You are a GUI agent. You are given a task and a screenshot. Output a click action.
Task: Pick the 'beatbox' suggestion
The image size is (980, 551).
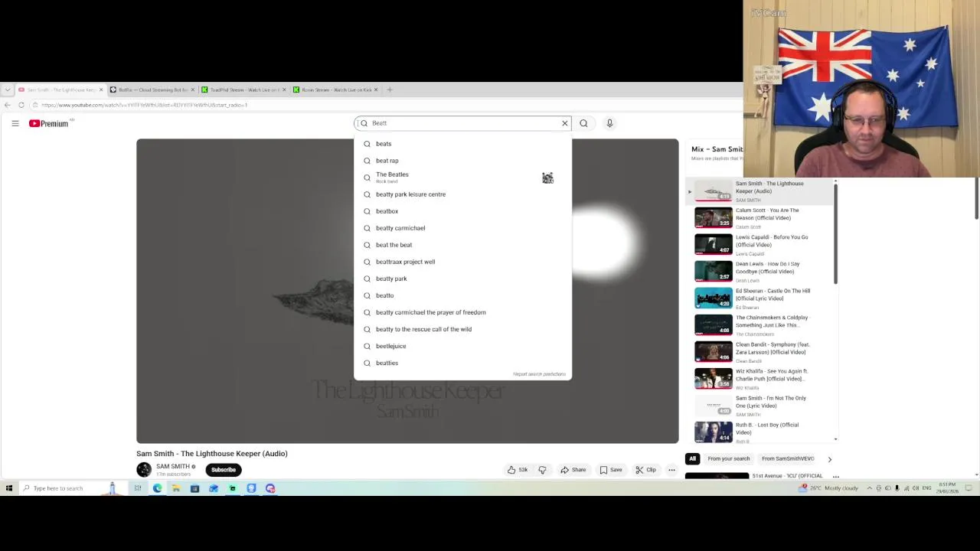[462, 211]
